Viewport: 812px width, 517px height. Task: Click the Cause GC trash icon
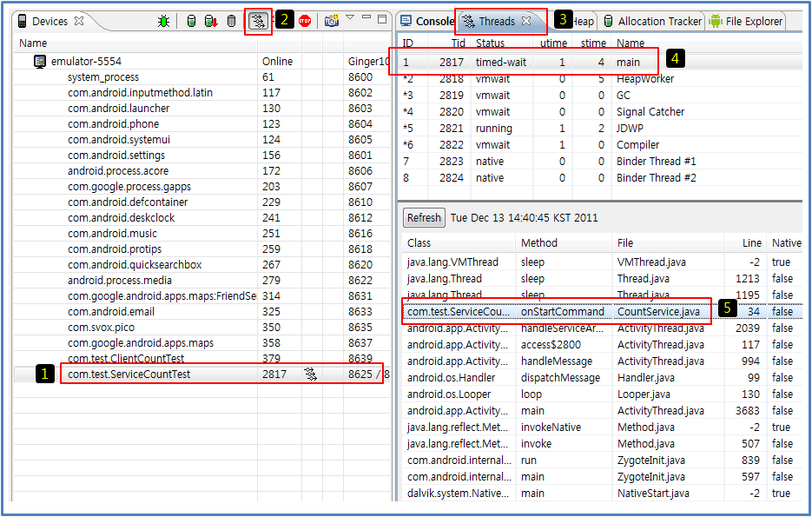pyautogui.click(x=231, y=21)
